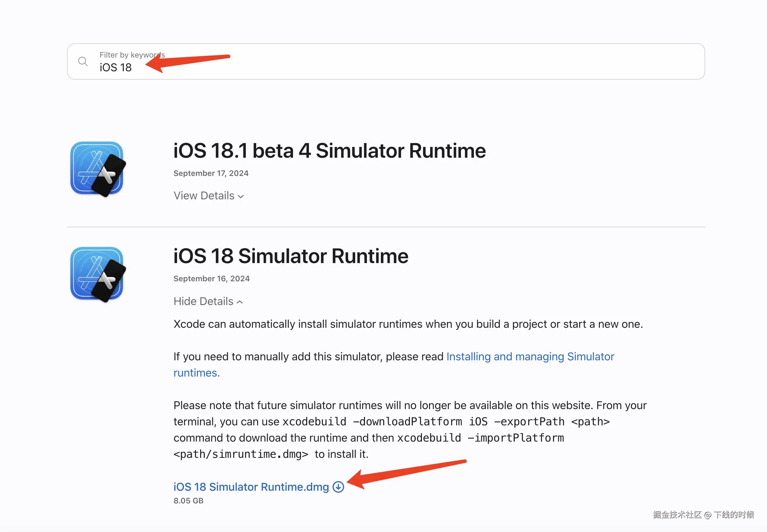This screenshot has width=767, height=532.
Task: Click the 'runtimes.' link continuation text
Action: [x=197, y=373]
